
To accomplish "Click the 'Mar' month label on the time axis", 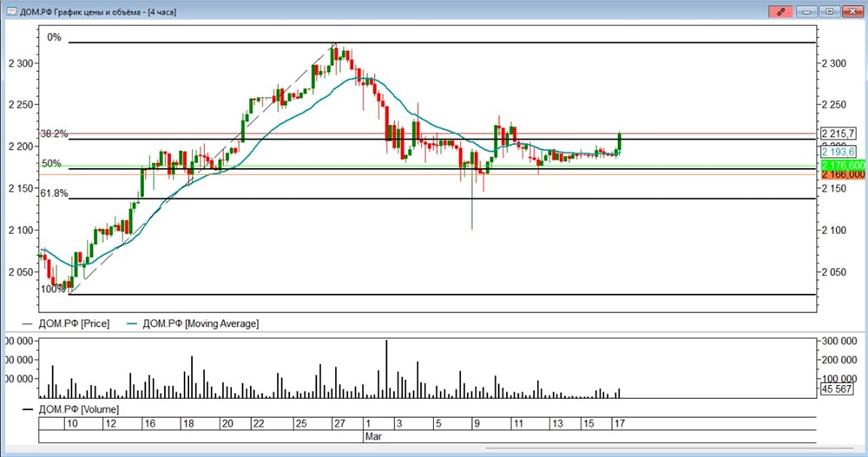I will coord(373,436).
